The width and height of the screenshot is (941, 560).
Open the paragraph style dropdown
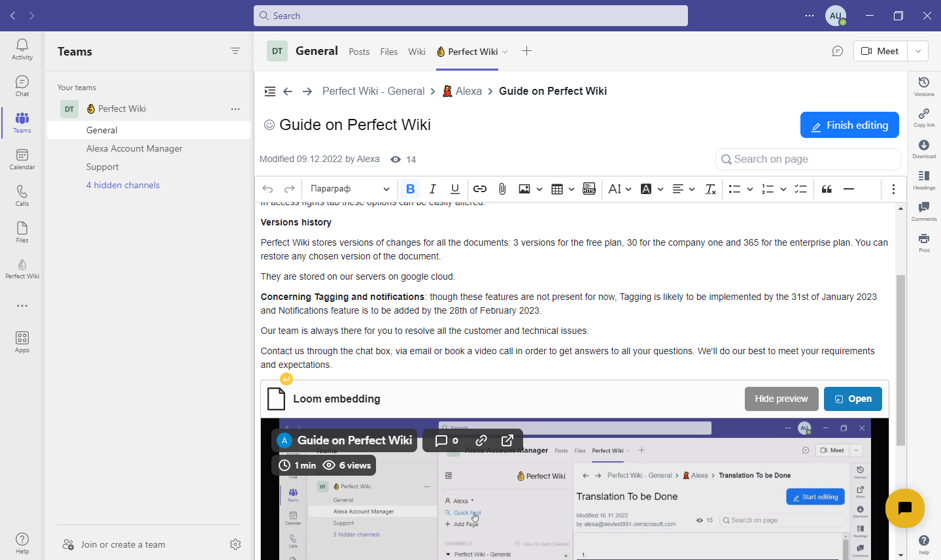point(349,189)
